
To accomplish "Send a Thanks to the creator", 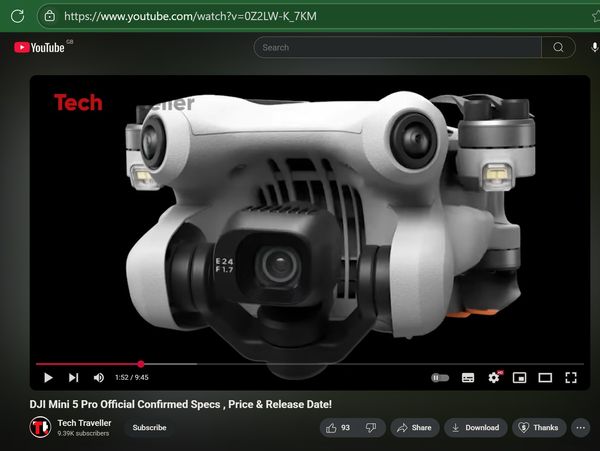I will [x=538, y=428].
